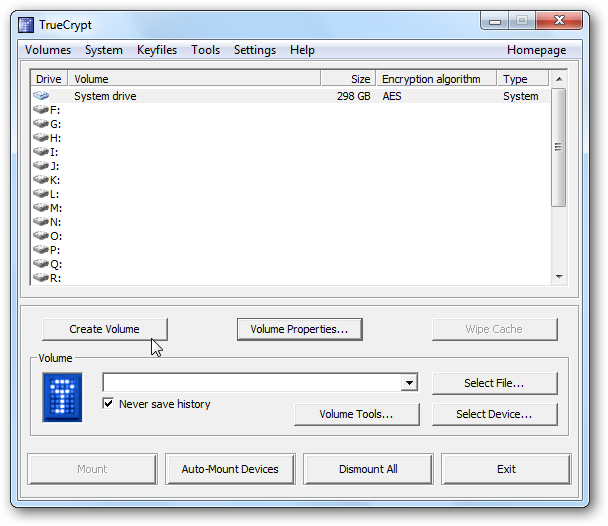608x526 pixels.
Task: Click the blue TrueCrypt logo in Volume group
Action: click(x=62, y=397)
